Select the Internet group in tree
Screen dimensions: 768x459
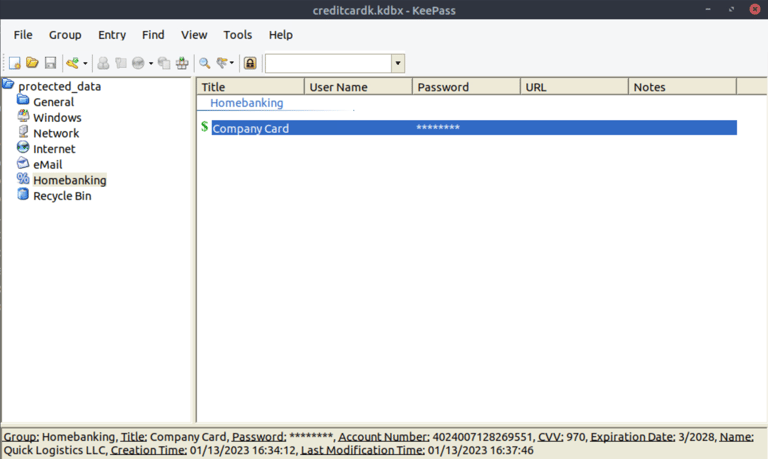(x=54, y=149)
